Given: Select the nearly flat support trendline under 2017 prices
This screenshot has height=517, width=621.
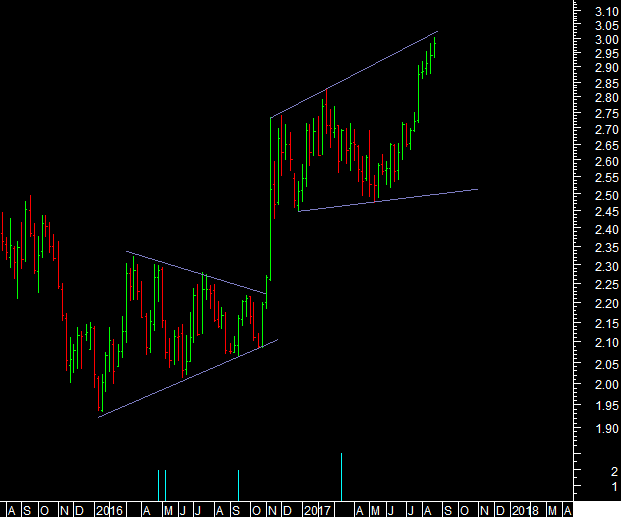Looking at the screenshot, I should (388, 200).
